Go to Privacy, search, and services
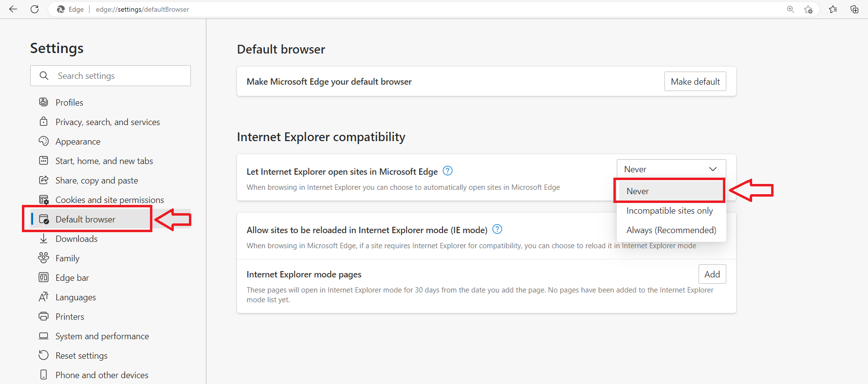 108,122
